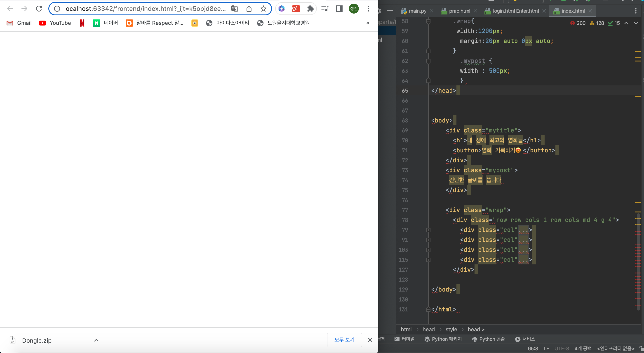Close the Chrome downloads bar
644x353 pixels.
tap(370, 340)
